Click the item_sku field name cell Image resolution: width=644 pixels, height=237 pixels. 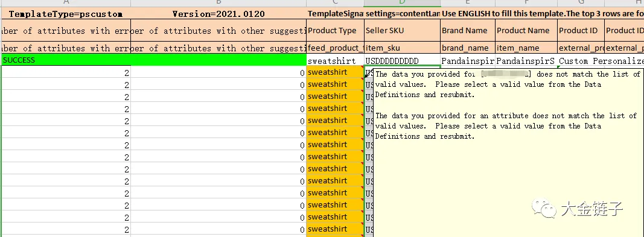402,48
